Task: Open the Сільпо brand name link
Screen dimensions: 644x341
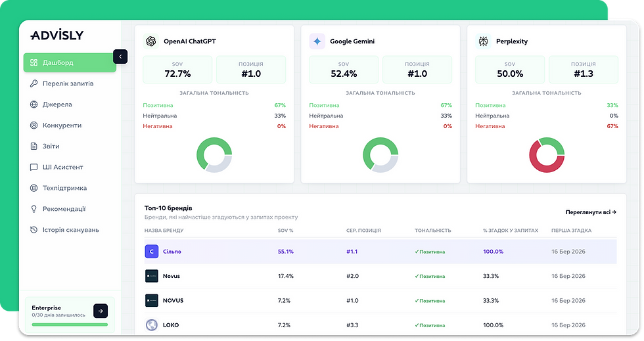Action: click(172, 252)
